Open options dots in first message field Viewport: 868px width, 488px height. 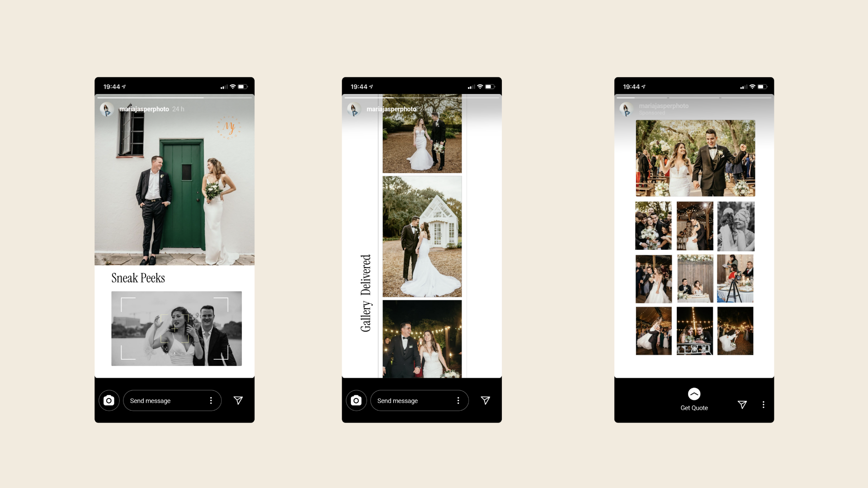[x=211, y=400]
